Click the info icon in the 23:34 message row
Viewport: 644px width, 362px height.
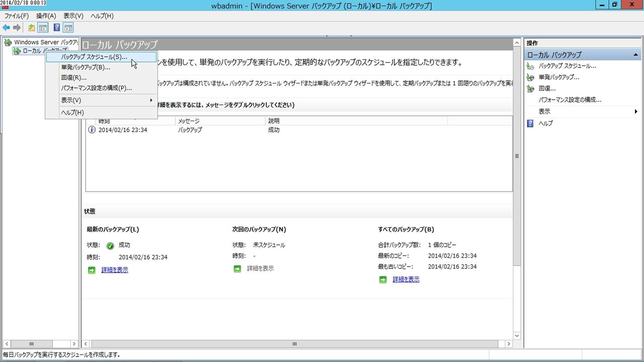pyautogui.click(x=92, y=130)
